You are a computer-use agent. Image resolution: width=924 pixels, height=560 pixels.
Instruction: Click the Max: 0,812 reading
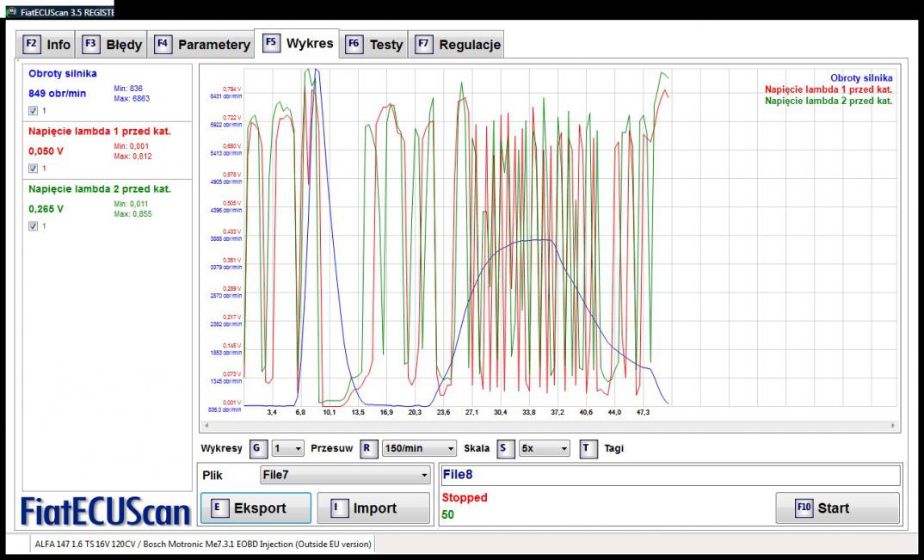point(132,157)
